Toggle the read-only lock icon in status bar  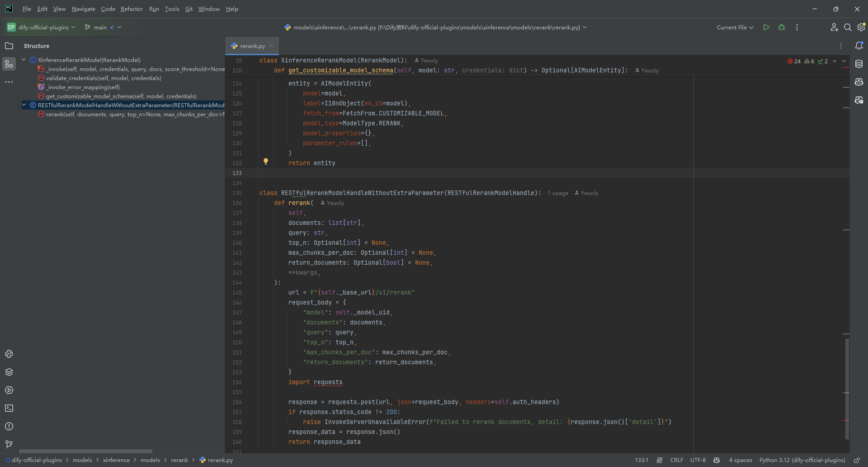point(857,460)
